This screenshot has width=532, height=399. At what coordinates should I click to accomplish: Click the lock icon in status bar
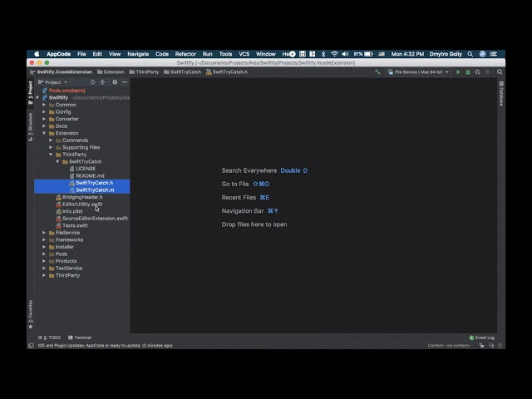[x=481, y=346]
